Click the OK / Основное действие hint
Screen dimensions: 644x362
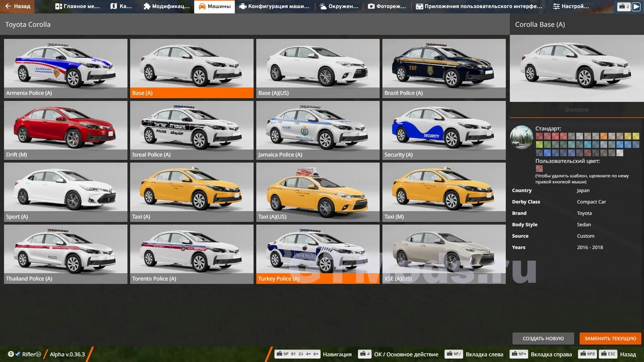tap(398, 354)
